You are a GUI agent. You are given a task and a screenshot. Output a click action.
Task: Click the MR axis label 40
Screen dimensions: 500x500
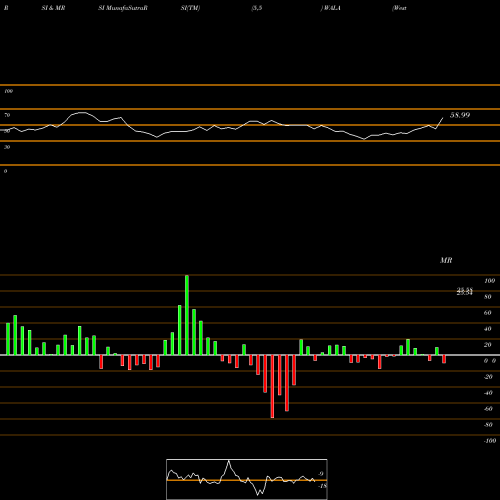(x=488, y=329)
